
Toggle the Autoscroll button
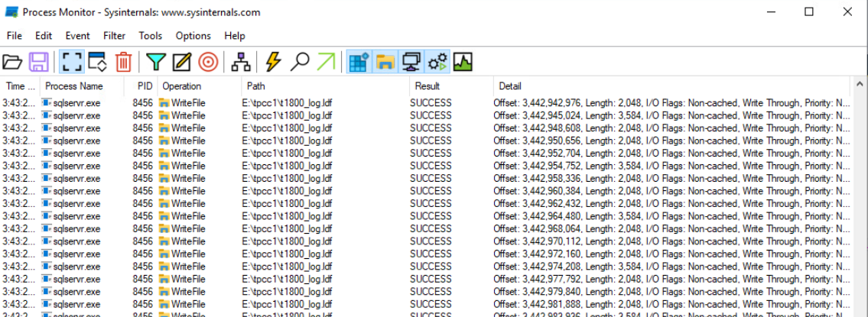97,62
